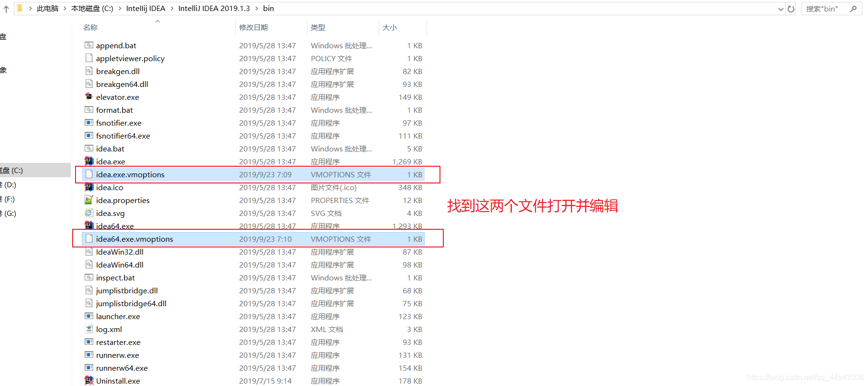Select the fsnotifier64.exe icon
The width and height of the screenshot is (868, 386).
click(x=89, y=136)
